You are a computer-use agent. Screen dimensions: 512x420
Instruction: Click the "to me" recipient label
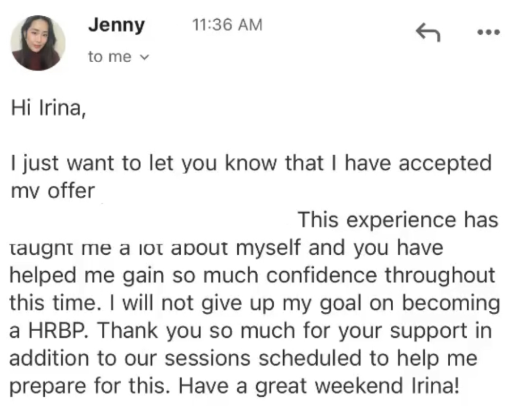[x=109, y=57]
